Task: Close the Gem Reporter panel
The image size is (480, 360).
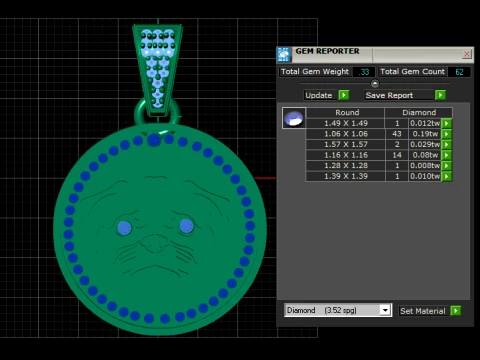Action: click(x=467, y=54)
